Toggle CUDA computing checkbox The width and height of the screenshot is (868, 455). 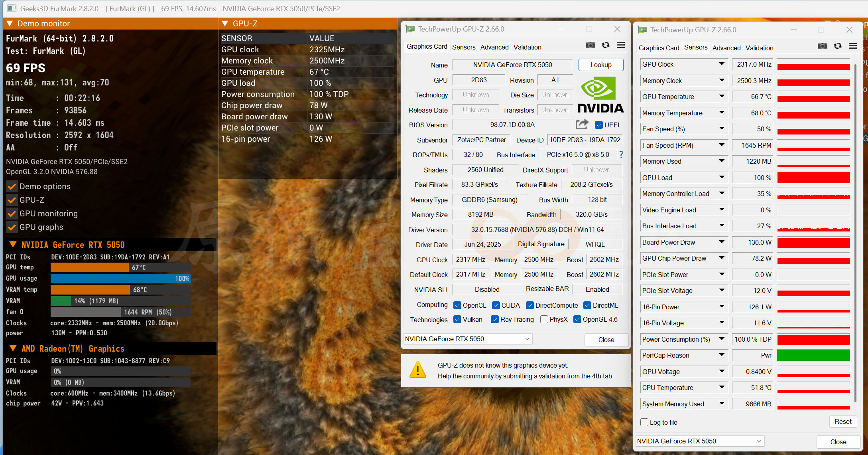pyautogui.click(x=496, y=305)
